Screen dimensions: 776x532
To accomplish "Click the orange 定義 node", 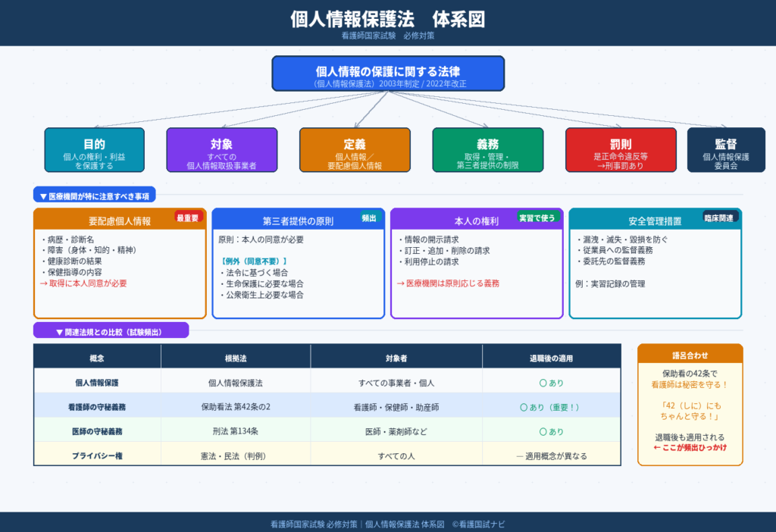I will pos(355,150).
